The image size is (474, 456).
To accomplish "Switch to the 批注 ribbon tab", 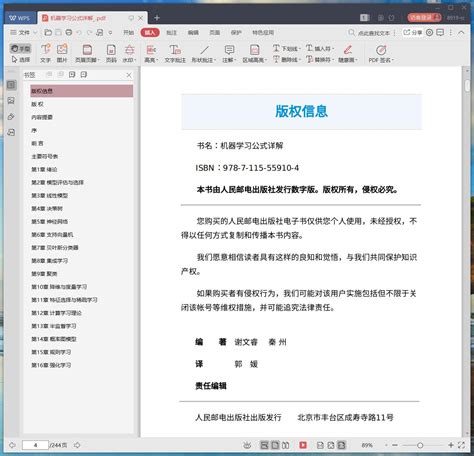I will (x=171, y=33).
